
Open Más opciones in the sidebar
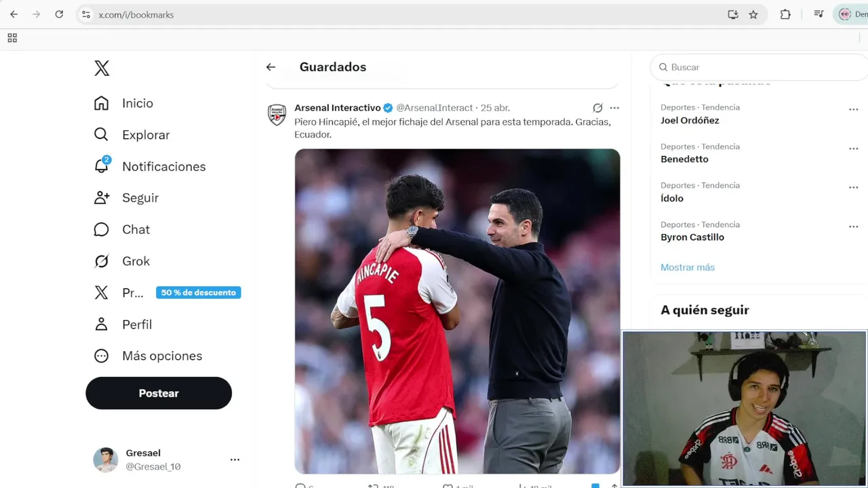pyautogui.click(x=161, y=356)
